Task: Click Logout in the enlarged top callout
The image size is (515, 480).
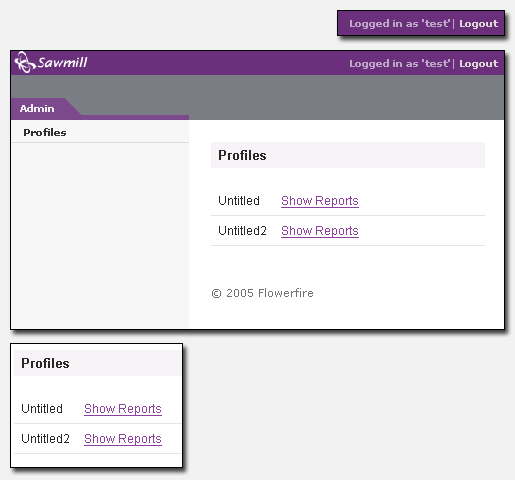Action: 478,24
